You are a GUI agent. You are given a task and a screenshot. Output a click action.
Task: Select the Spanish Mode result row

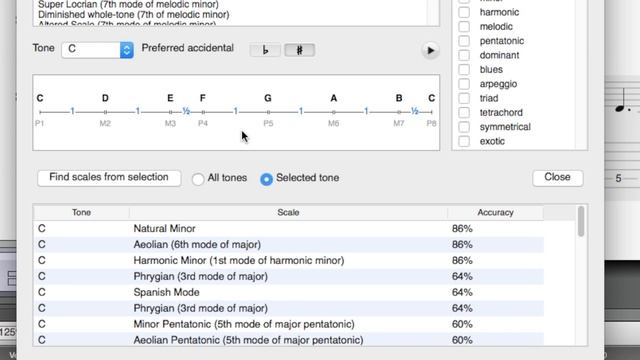[x=289, y=292]
